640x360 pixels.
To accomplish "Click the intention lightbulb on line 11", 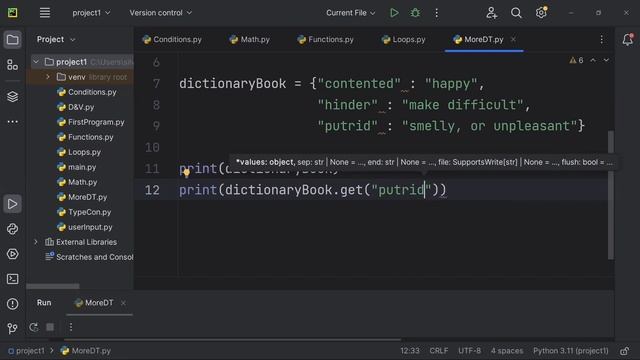I will (x=187, y=172).
